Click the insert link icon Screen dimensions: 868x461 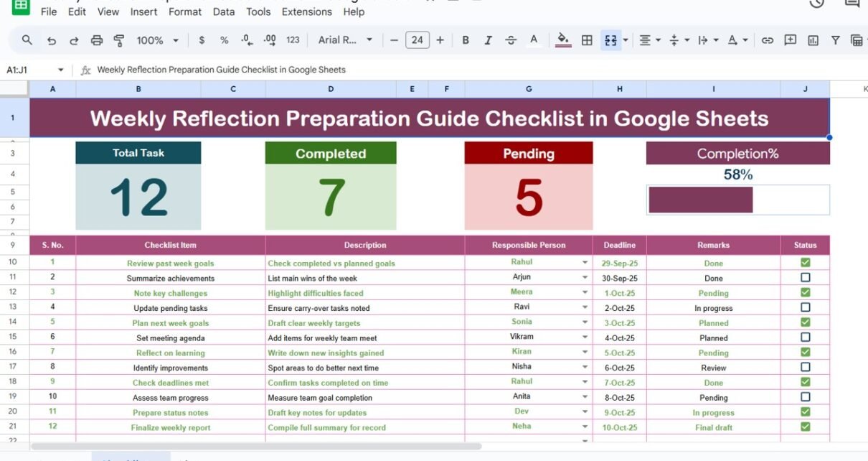coord(768,40)
